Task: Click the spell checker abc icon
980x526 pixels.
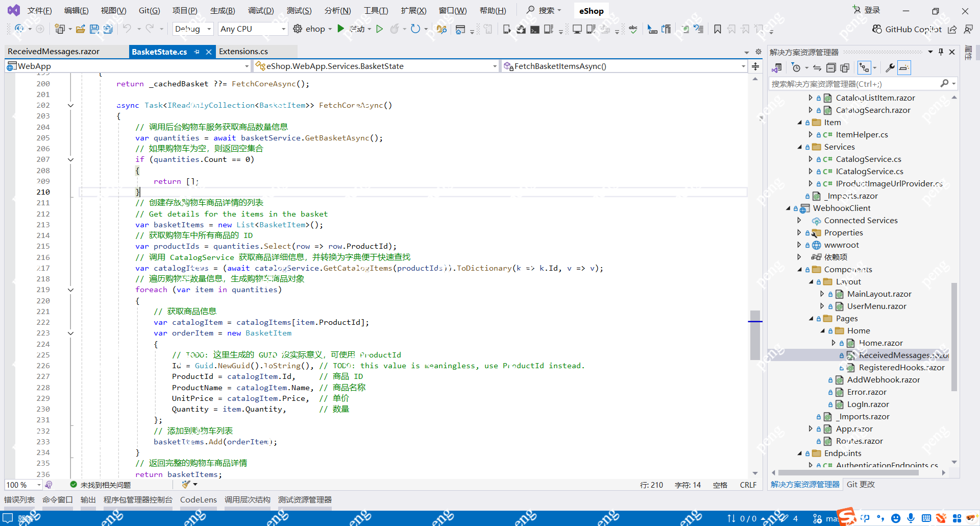Action: 633,29
